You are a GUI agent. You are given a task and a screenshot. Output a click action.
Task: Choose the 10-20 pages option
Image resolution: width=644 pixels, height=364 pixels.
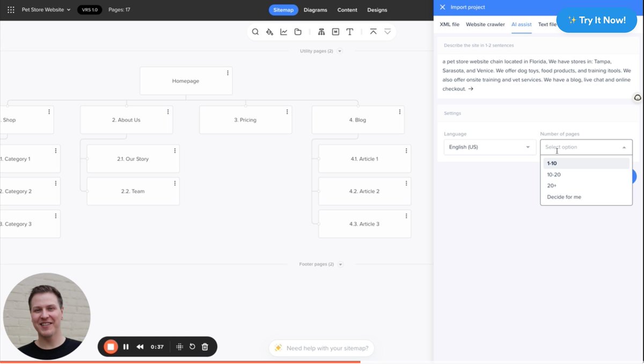586,175
